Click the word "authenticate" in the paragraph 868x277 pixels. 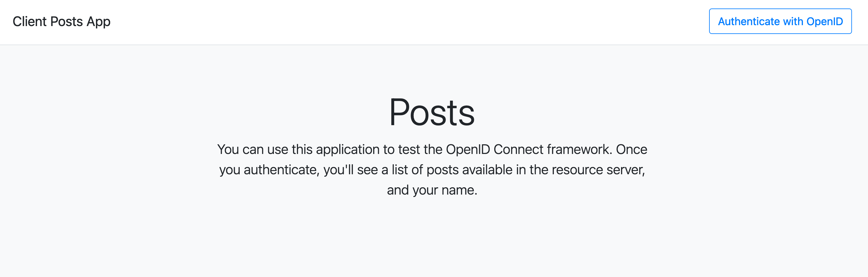coord(281,170)
